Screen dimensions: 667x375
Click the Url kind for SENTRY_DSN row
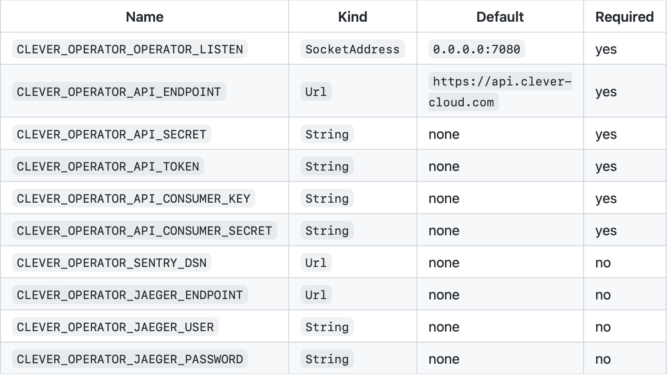coord(316,263)
